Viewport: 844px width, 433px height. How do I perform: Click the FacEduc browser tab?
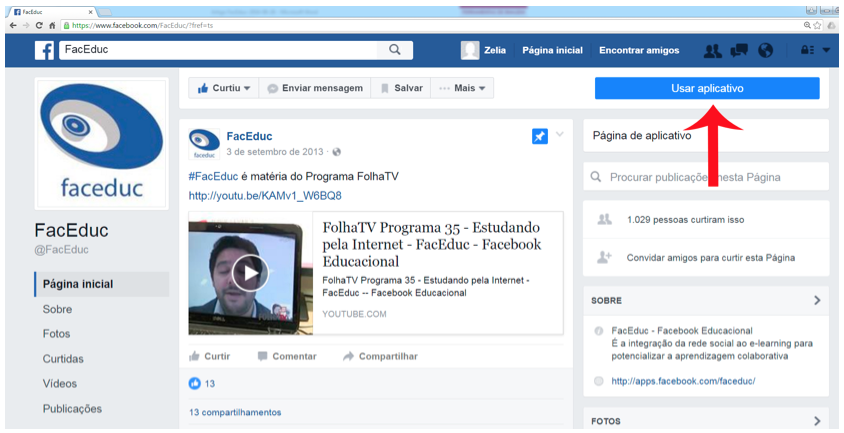pos(52,12)
